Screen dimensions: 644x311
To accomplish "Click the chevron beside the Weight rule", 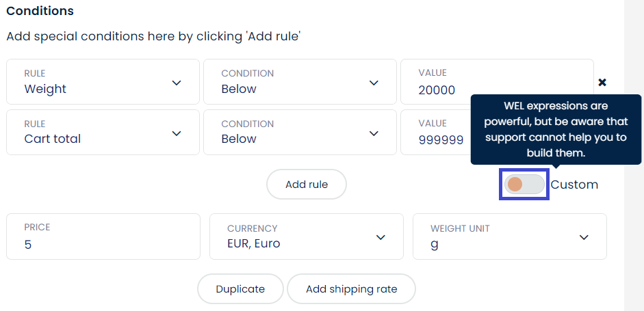I will [177, 83].
